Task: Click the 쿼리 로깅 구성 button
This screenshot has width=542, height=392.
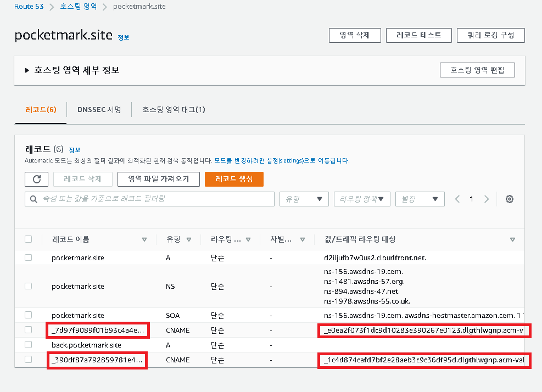Action: 491,35
